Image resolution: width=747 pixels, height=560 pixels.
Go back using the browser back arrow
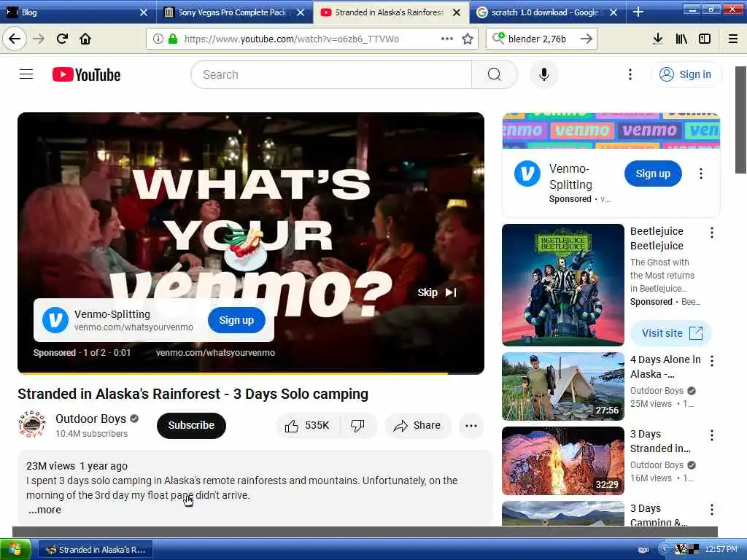pos(15,39)
